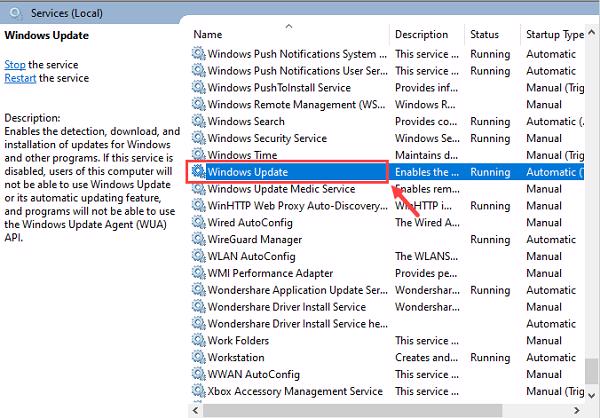Click 'The Wired A...' description cell
The image size is (600, 418).
[427, 223]
